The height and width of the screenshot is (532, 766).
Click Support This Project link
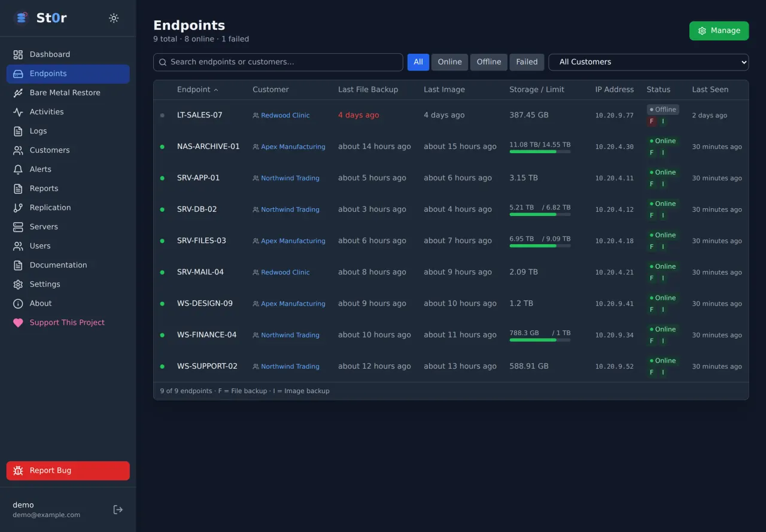[67, 323]
